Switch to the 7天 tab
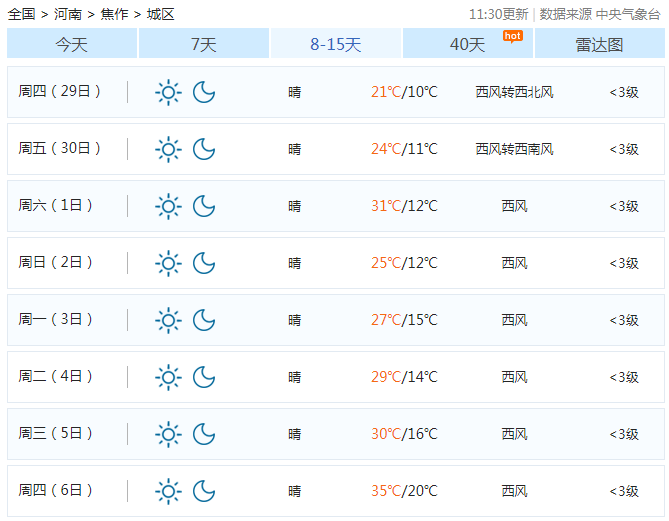 [204, 44]
